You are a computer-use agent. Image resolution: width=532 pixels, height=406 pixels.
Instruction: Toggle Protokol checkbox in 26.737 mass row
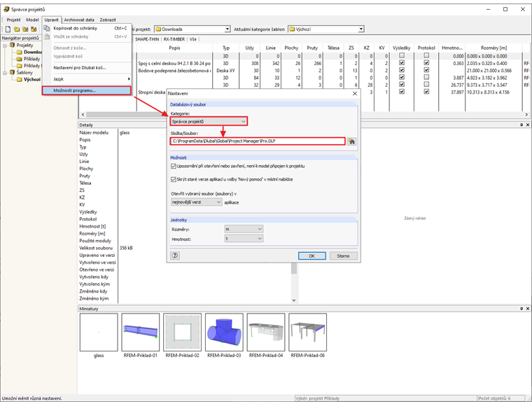426,85
